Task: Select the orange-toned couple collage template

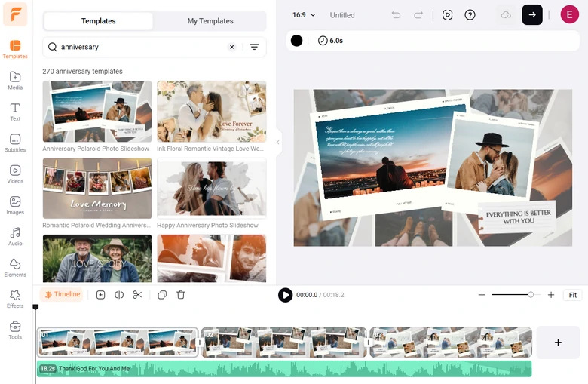Action: click(x=212, y=259)
